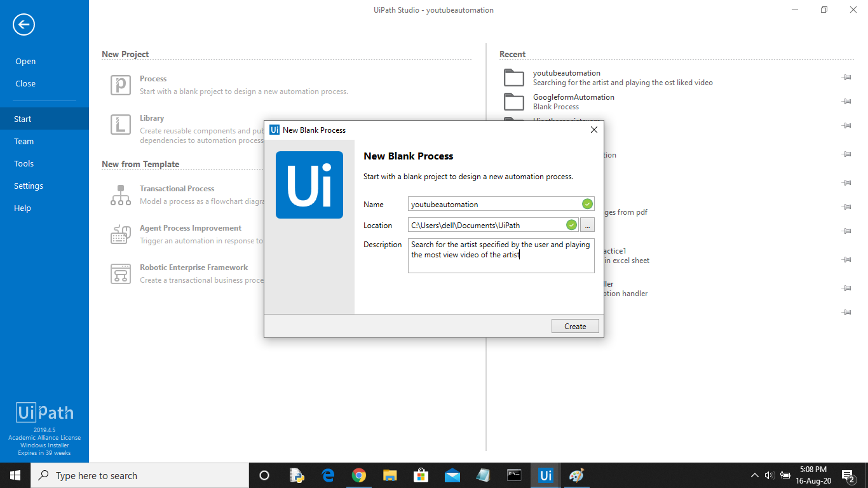Click the youtubeautomation folder icon in Recent

(x=514, y=78)
